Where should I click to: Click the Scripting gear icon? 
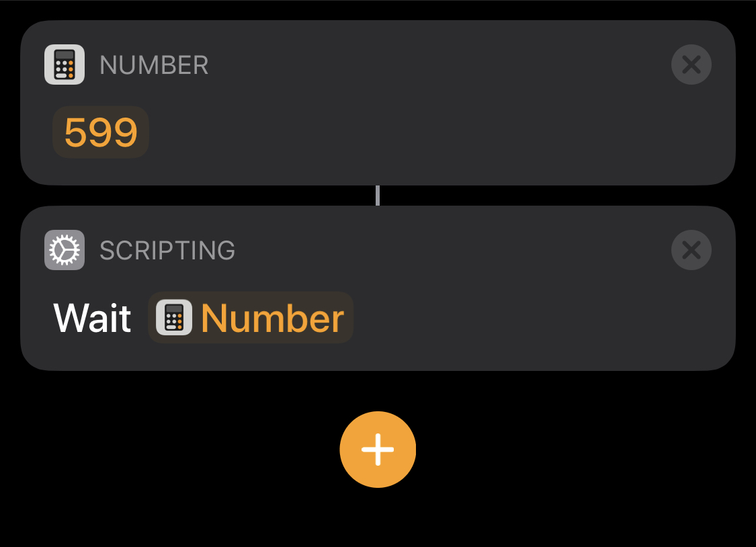point(65,250)
